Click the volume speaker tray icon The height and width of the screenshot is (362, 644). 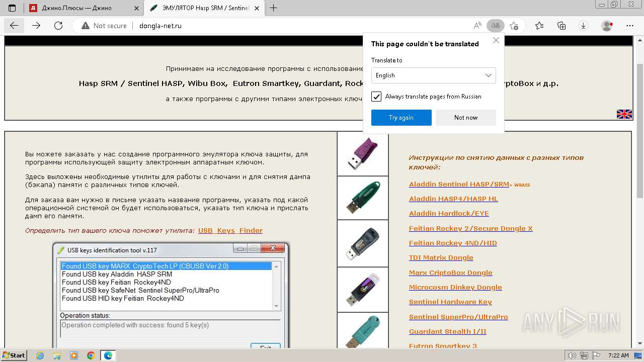pos(572,355)
